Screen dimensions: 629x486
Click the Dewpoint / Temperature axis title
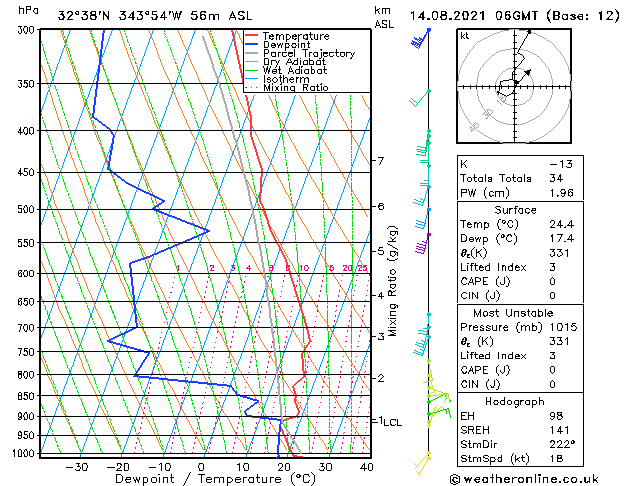(215, 479)
